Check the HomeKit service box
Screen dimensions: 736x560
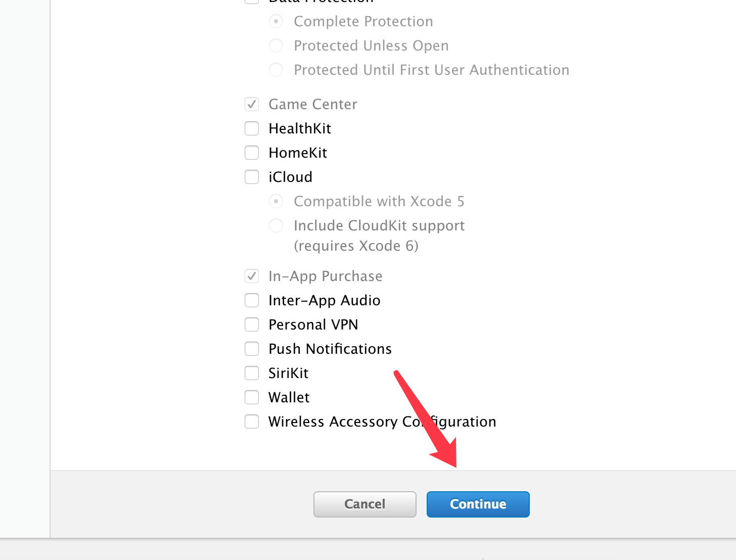coord(252,153)
